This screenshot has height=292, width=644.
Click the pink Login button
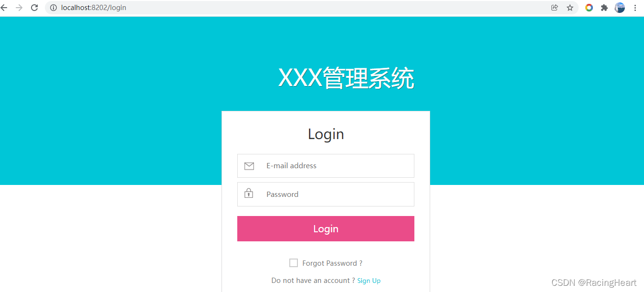[326, 228]
